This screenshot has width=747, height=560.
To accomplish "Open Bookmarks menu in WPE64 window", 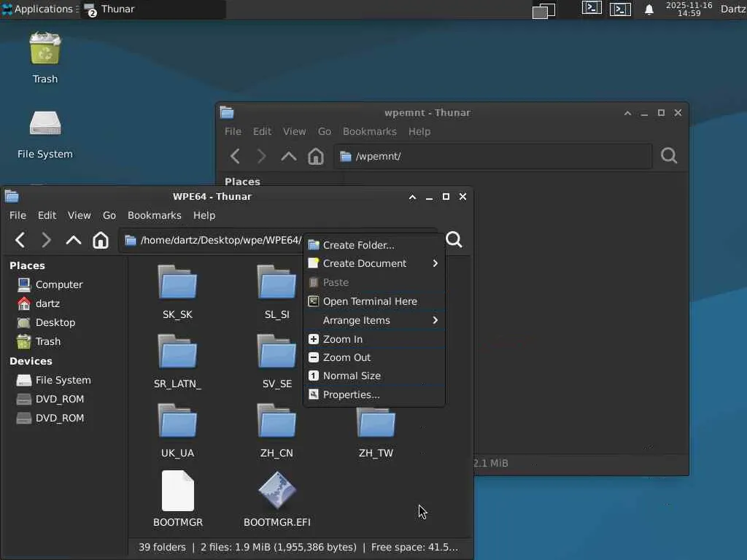I will [x=154, y=215].
